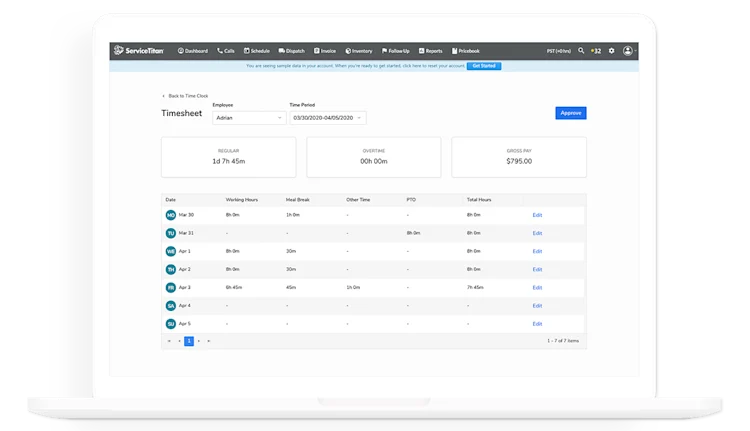Screen dimensions: 750x431
Task: Open the Pricebook section
Action: click(x=465, y=51)
